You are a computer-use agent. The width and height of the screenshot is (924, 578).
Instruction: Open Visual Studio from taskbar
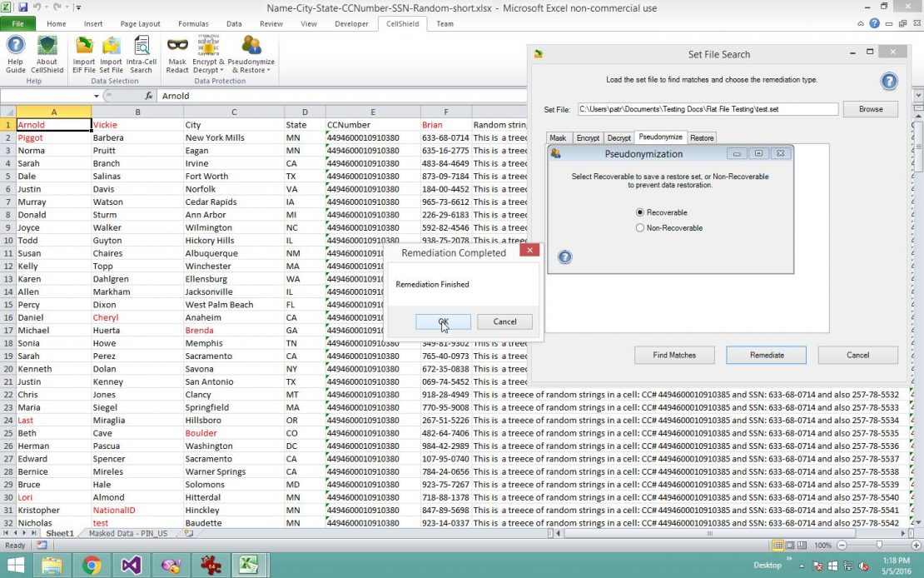point(131,566)
